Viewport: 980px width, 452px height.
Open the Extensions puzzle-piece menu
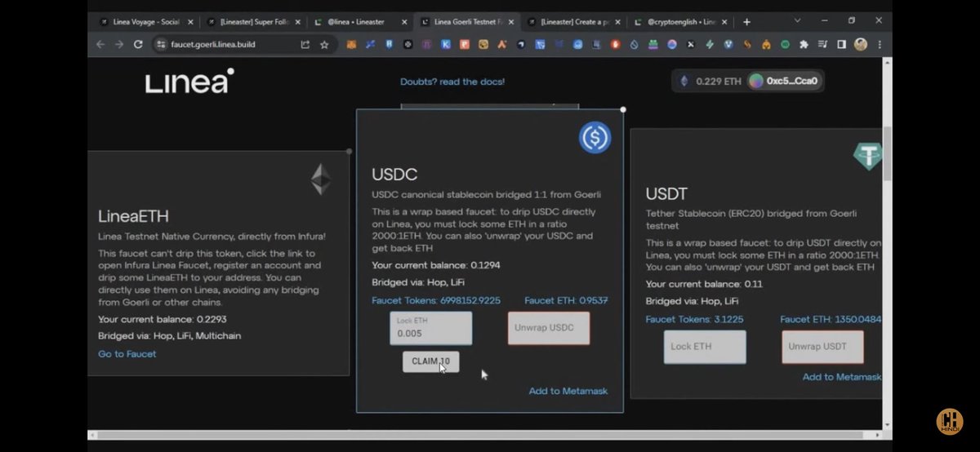pyautogui.click(x=804, y=45)
